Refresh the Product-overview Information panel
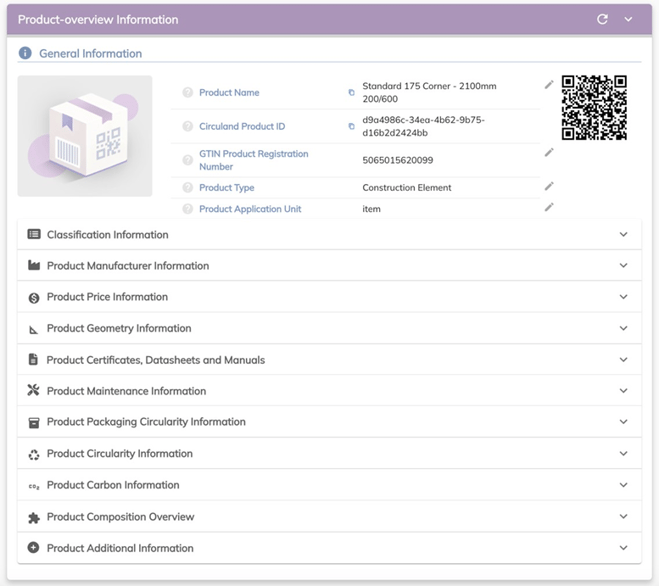 [602, 19]
